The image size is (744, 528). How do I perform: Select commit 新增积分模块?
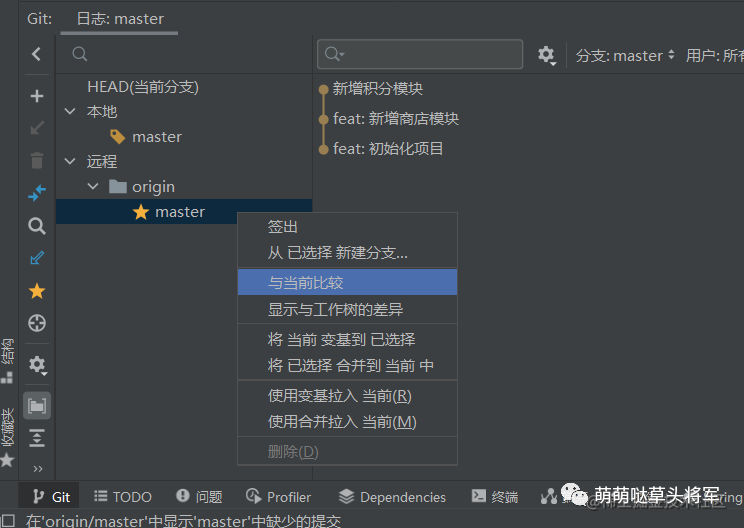[378, 88]
